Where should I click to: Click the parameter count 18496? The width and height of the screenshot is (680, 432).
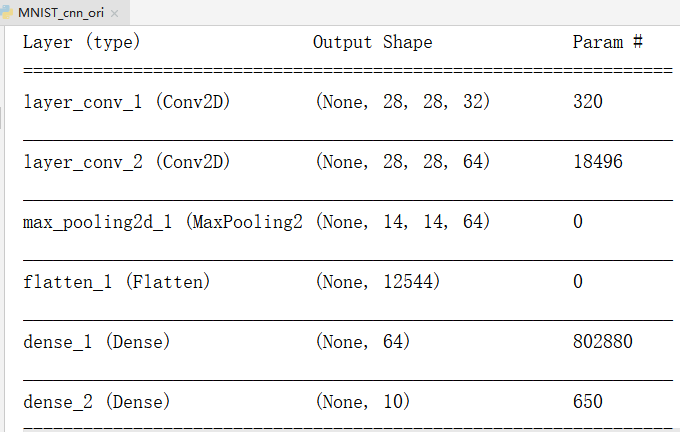point(598,161)
